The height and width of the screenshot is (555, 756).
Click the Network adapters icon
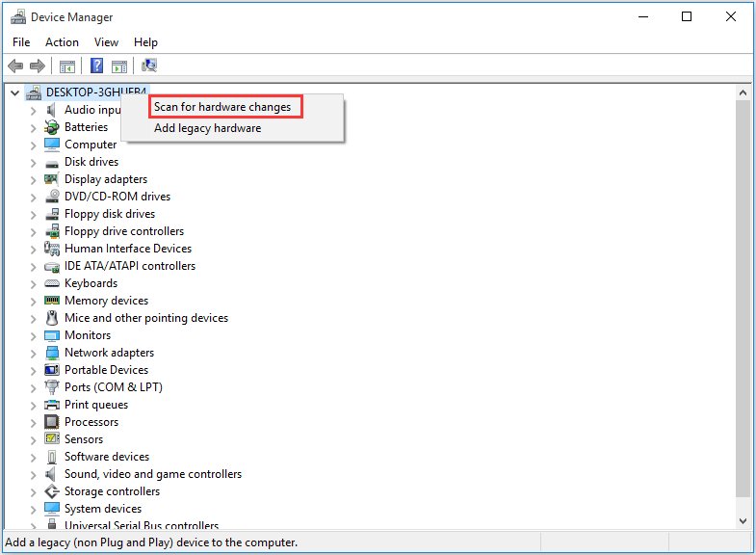(52, 353)
